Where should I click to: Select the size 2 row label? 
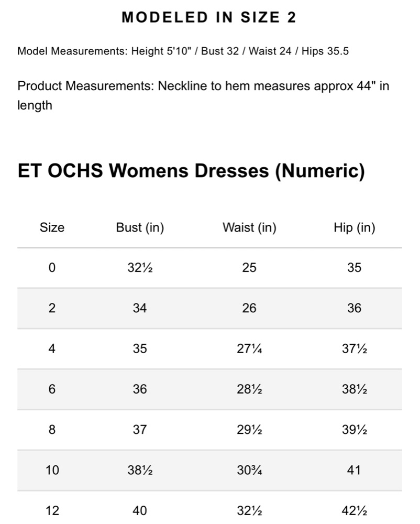click(x=52, y=308)
